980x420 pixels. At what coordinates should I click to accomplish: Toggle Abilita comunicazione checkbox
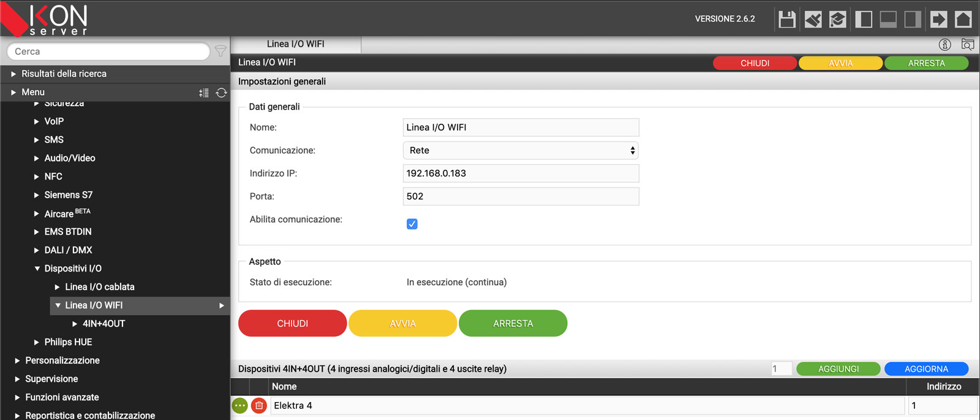pyautogui.click(x=412, y=224)
